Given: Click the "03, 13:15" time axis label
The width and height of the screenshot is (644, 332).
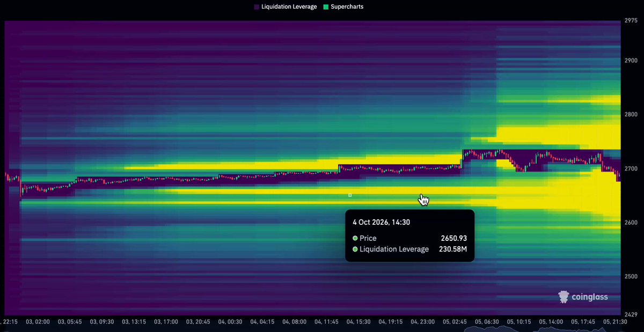Looking at the screenshot, I should [x=134, y=322].
